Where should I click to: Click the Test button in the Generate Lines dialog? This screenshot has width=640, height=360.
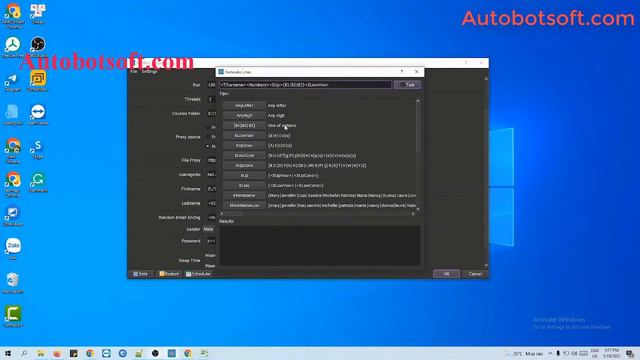(407, 85)
